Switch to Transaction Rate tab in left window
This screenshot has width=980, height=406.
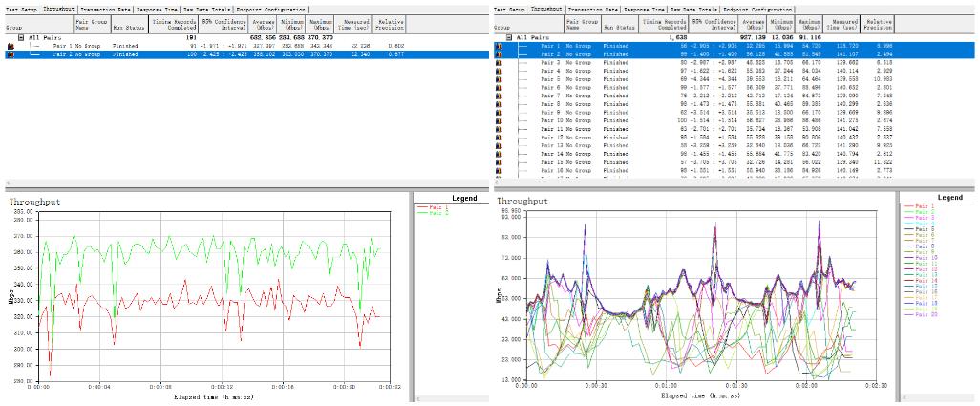click(x=107, y=8)
